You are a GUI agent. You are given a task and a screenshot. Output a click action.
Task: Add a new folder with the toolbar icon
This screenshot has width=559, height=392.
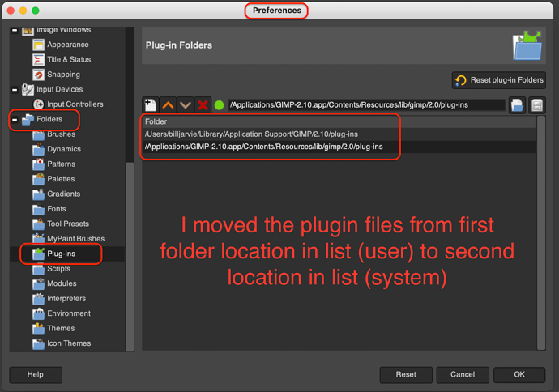click(x=151, y=105)
